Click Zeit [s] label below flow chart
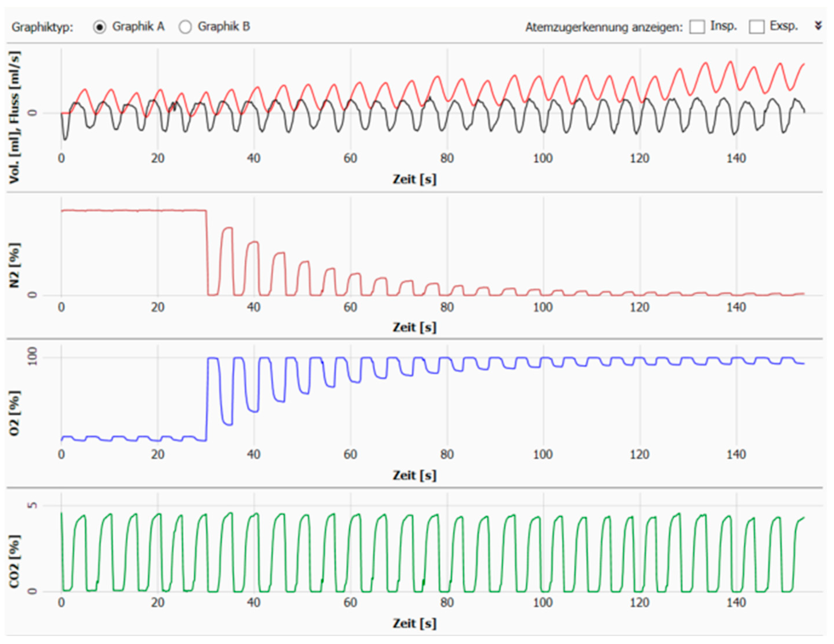 (x=414, y=179)
